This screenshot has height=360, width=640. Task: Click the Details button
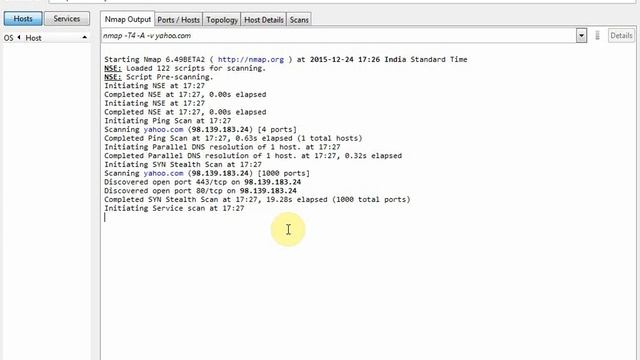[621, 36]
